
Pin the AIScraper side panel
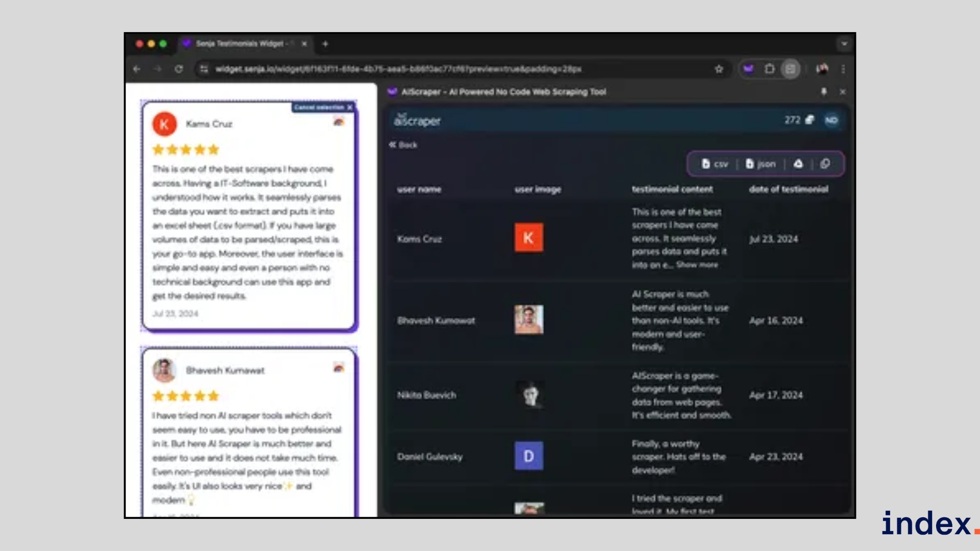(x=823, y=91)
